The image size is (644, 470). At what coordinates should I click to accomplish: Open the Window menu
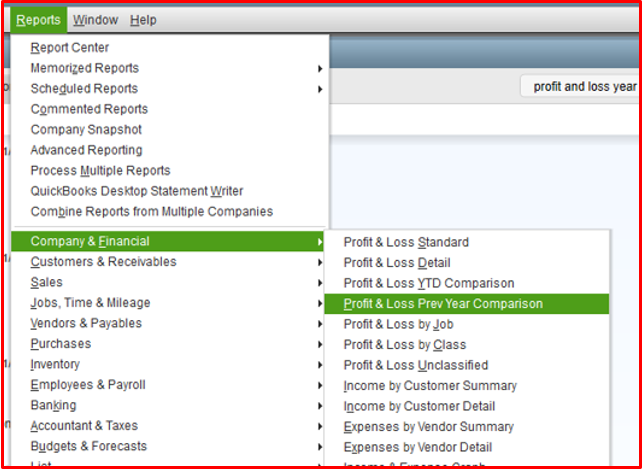click(x=96, y=20)
